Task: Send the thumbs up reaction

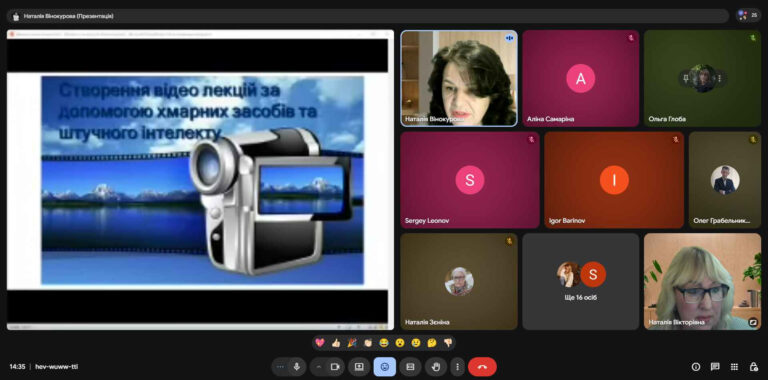Action: coord(336,343)
